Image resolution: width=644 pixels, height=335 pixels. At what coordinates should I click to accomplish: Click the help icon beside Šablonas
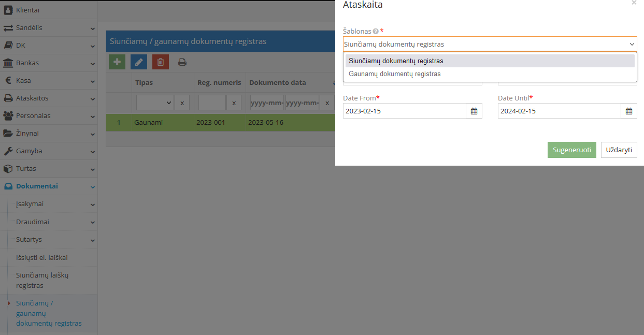[376, 32]
